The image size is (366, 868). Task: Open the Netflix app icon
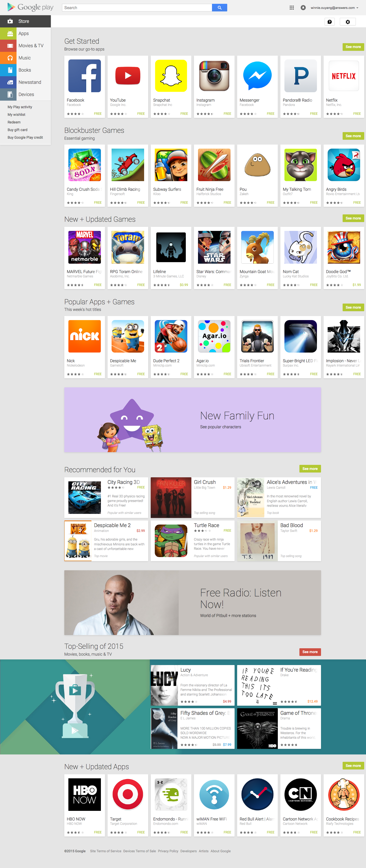(343, 76)
